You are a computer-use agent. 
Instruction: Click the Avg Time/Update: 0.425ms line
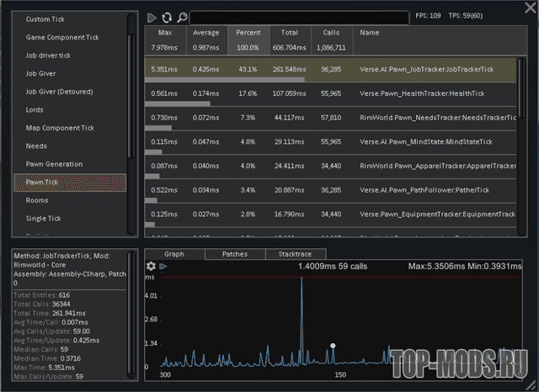[x=56, y=341]
